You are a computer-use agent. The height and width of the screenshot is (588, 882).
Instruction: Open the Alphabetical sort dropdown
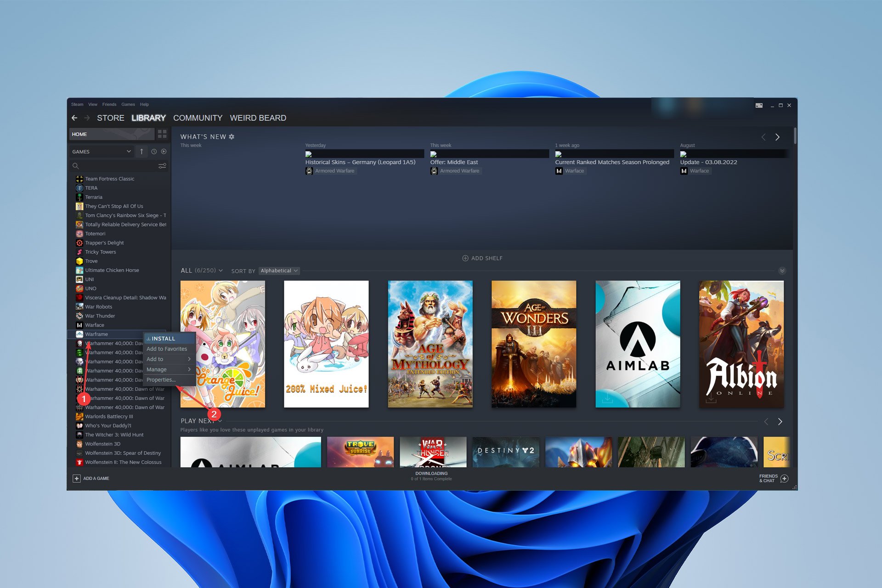279,271
